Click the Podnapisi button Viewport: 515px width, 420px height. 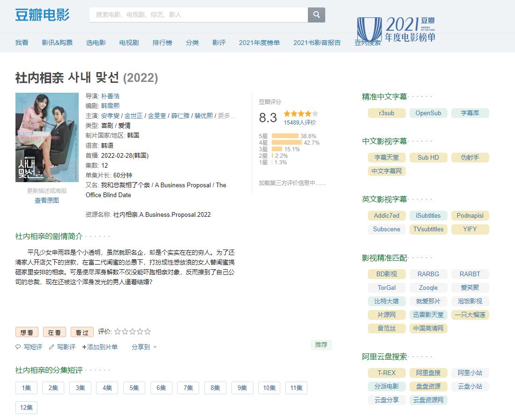tap(470, 215)
